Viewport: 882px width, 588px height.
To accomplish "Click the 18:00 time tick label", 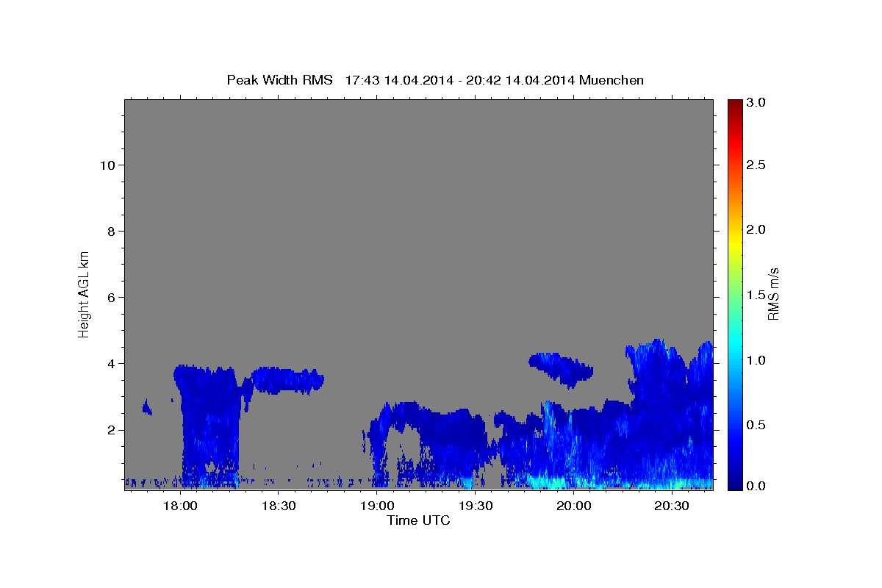I will coord(179,506).
